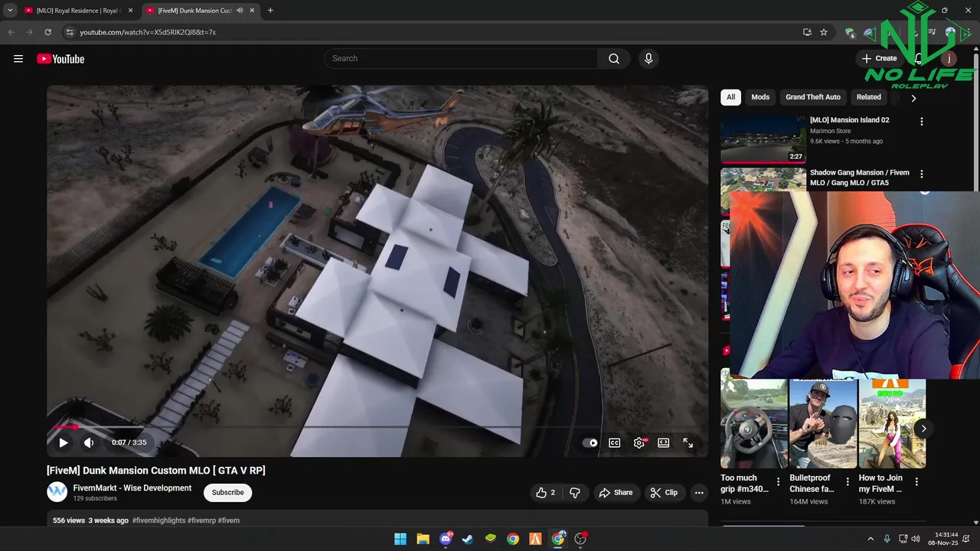The height and width of the screenshot is (551, 980).
Task: Open Discord from the taskbar
Action: click(446, 539)
